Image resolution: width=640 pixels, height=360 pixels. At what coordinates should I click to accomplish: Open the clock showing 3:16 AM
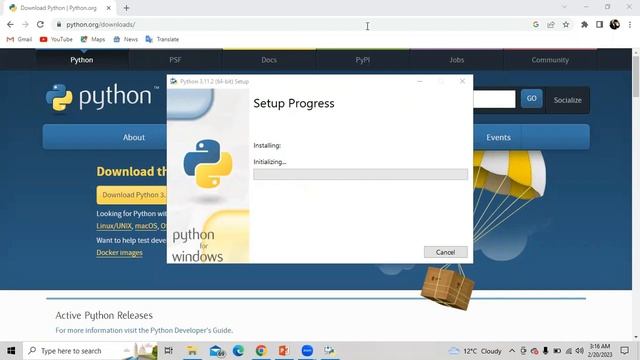(x=600, y=351)
